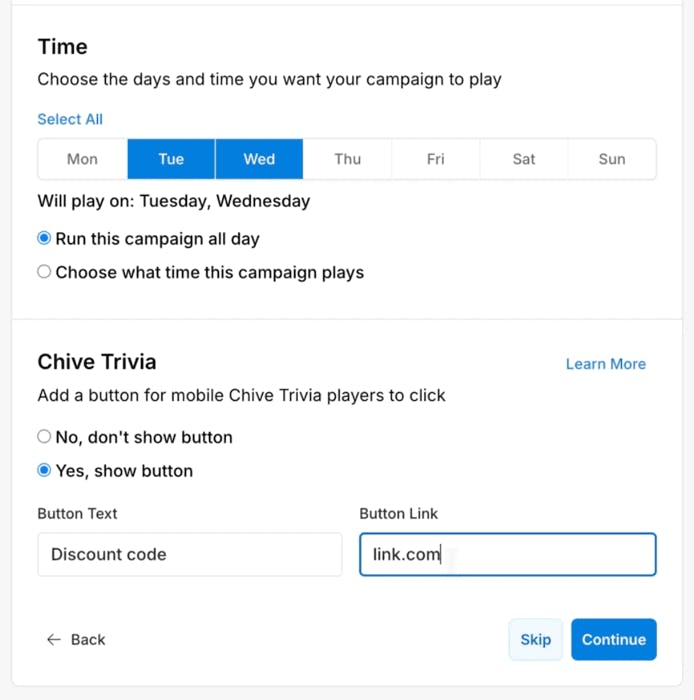The width and height of the screenshot is (694, 700).
Task: Click the 'Will play on' summary text
Action: click(x=174, y=201)
